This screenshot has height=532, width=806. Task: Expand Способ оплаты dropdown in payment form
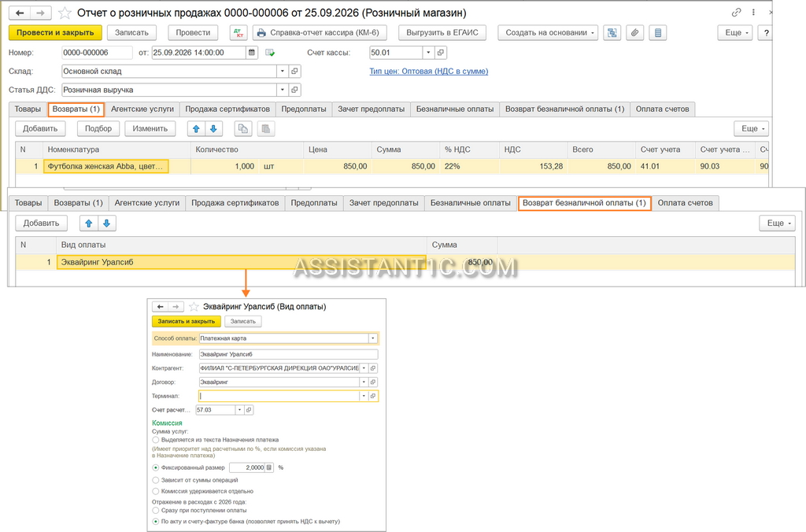tap(372, 338)
